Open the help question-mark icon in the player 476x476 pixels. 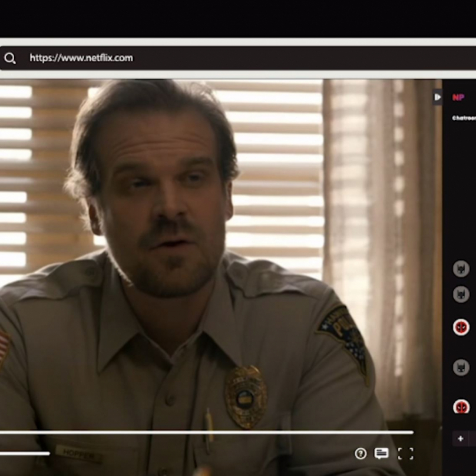[361, 454]
